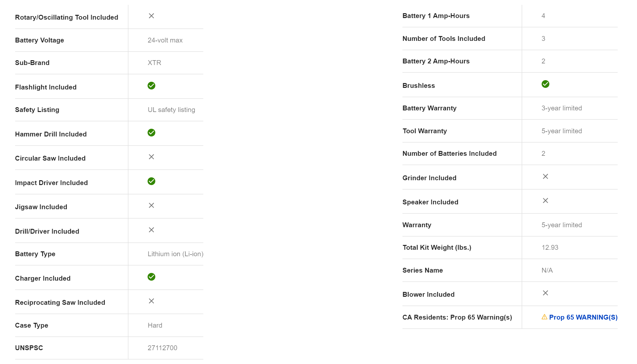
Task: Click the X icon for Rotary/Oscillating Tool Included
Action: (151, 16)
